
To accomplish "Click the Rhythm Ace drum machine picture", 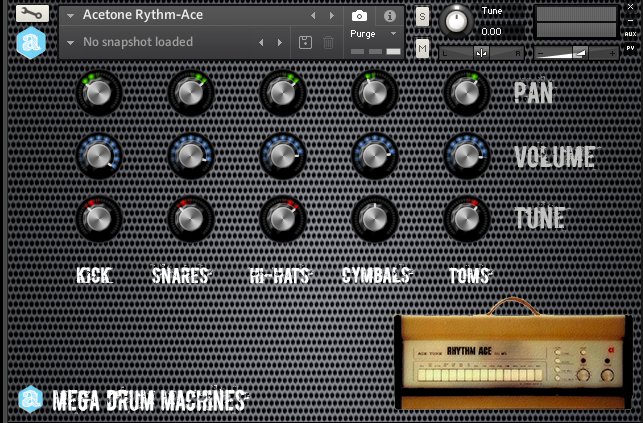I will pos(513,355).
